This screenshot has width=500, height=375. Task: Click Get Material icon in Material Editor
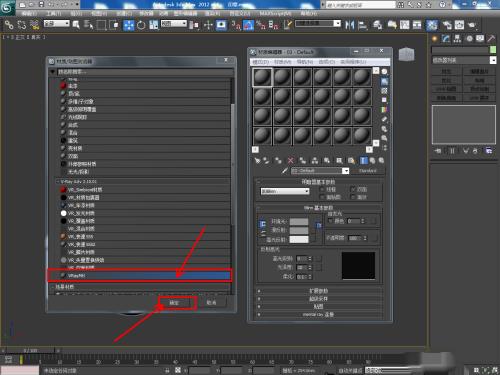(257, 161)
